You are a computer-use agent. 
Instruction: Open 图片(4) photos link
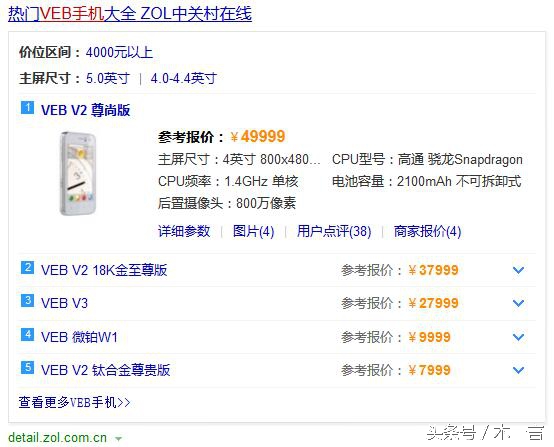click(x=253, y=231)
